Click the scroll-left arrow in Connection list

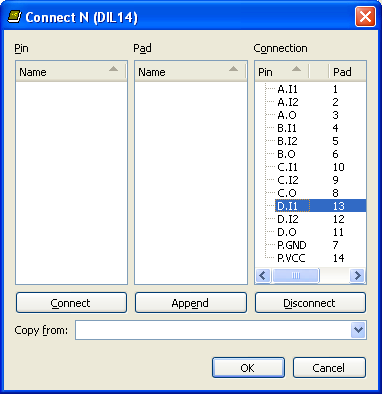(263, 276)
